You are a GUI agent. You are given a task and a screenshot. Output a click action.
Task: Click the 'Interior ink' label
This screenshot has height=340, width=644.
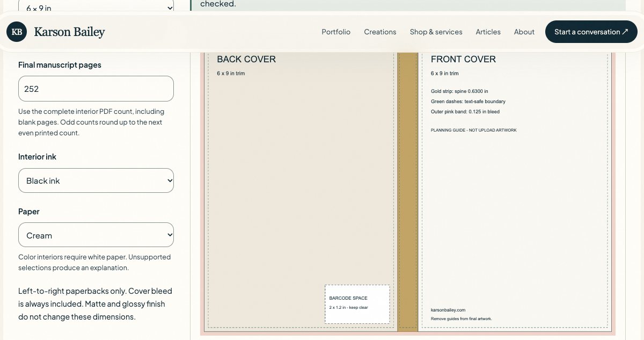(37, 157)
